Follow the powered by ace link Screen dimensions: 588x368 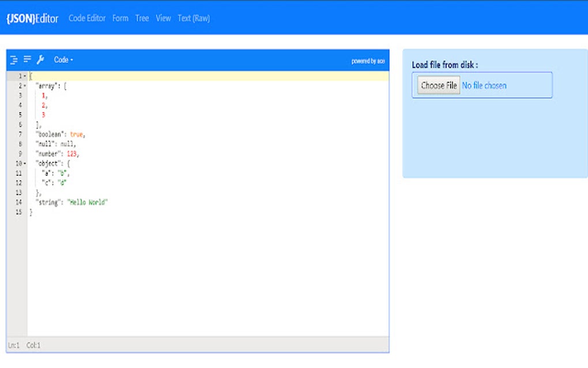[x=368, y=61]
